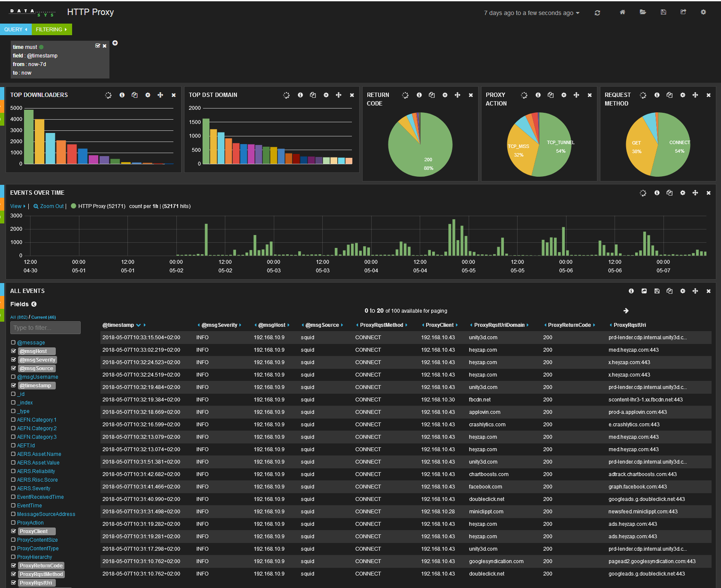Click move handle on Proxy Action panel
Image resolution: width=721 pixels, height=588 pixels.
576,95
